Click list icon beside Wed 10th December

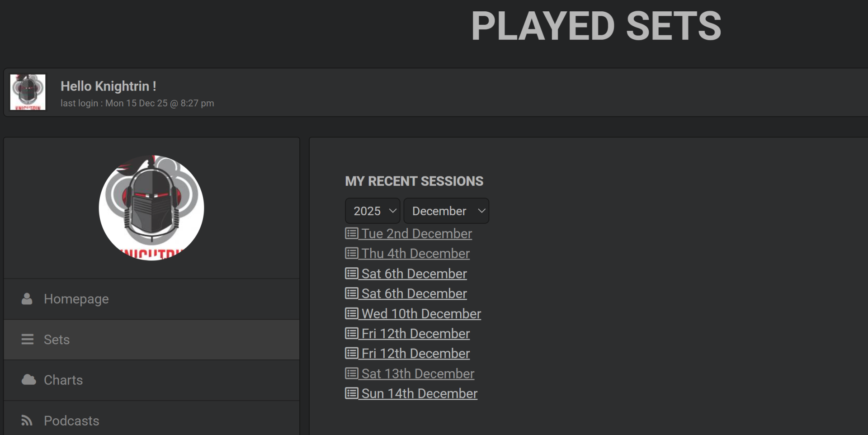352,313
